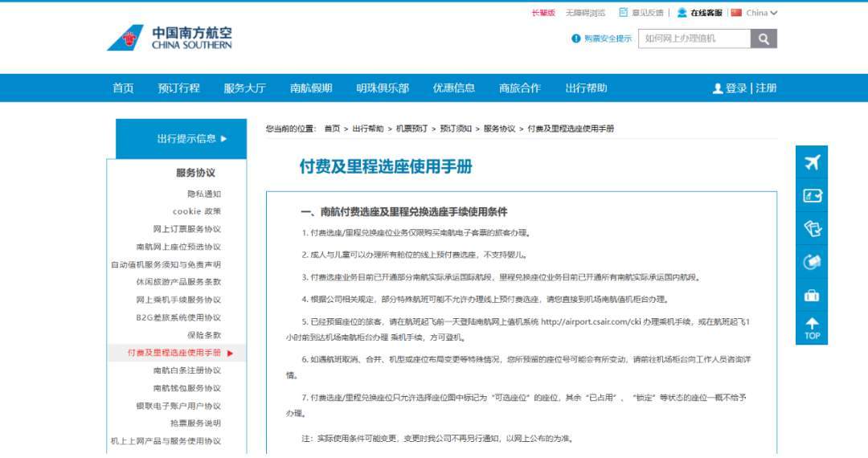Screen dimensions: 868x458
Task: Select 保险条款 in the sidebar list
Action: pyautogui.click(x=204, y=335)
